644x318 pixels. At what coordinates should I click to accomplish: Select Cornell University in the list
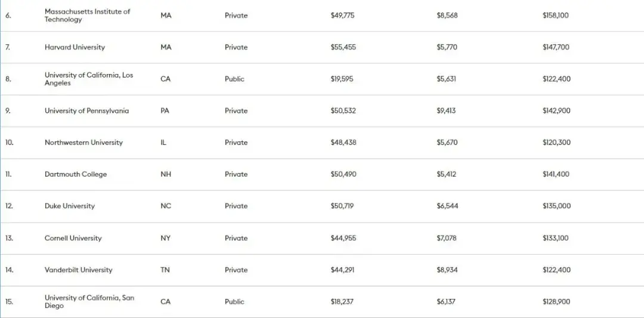[73, 238]
